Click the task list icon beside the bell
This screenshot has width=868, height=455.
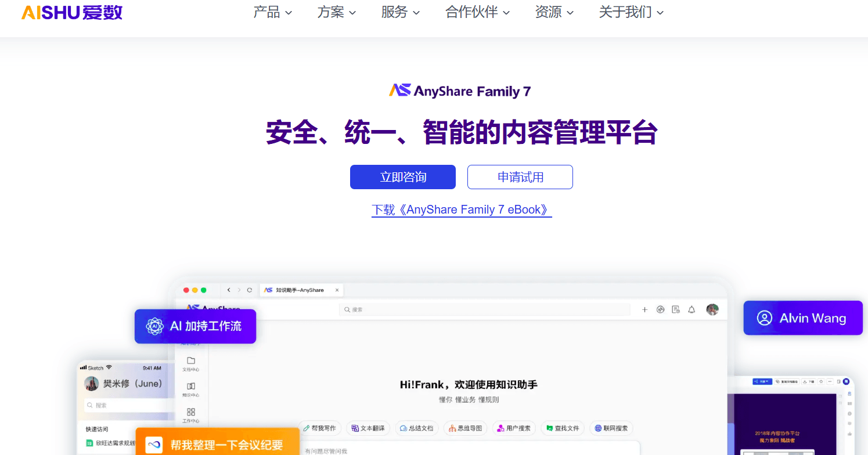[676, 310]
